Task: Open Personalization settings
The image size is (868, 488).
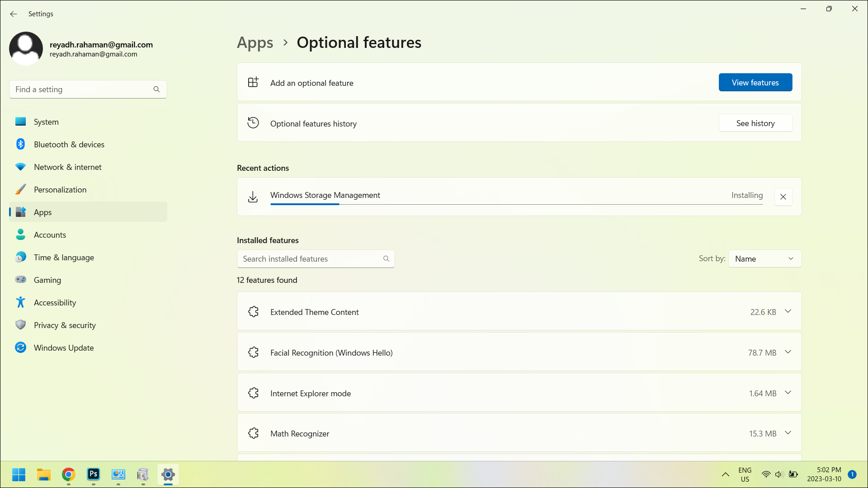Action: coord(60,189)
